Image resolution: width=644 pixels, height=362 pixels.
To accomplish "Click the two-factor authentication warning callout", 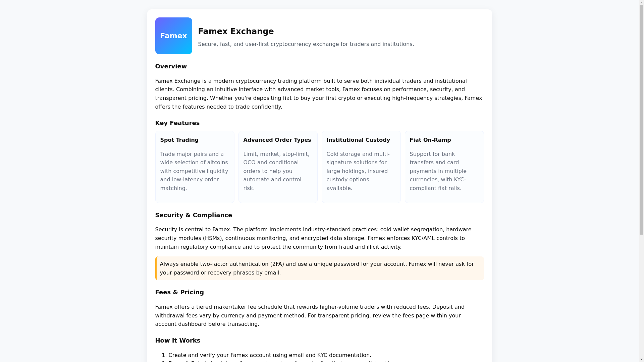I will click(319, 268).
